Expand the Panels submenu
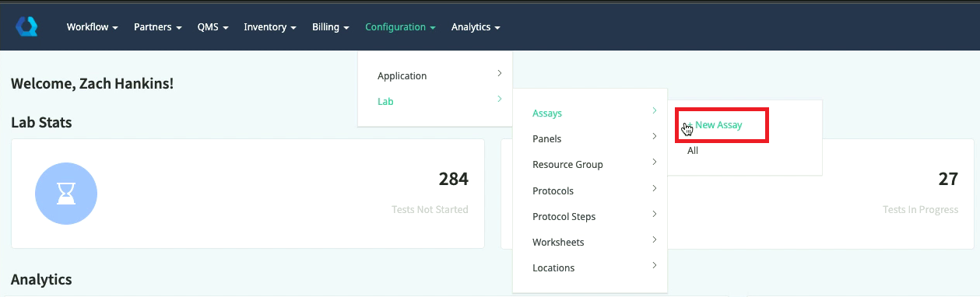Screen dimensions: 980x297 click(x=590, y=138)
